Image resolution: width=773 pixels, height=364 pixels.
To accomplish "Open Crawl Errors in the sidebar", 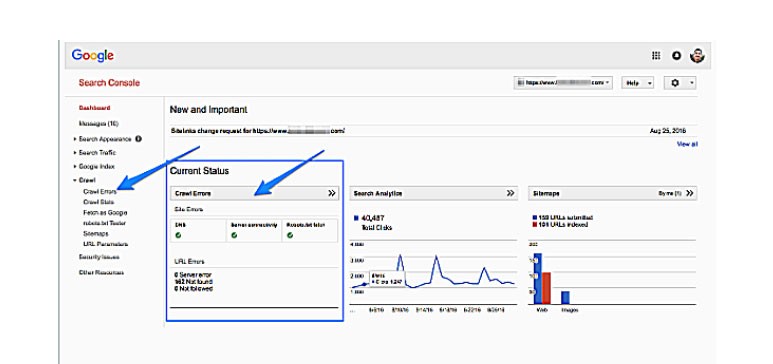I will 100,191.
